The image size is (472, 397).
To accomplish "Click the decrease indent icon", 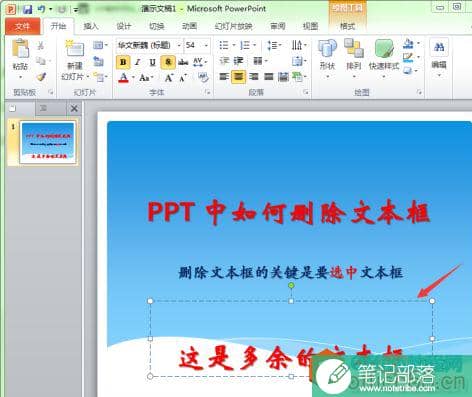I will 224,61.
